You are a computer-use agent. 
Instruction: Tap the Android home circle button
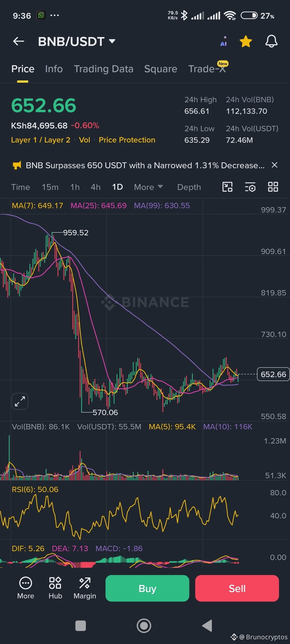pyautogui.click(x=144, y=625)
